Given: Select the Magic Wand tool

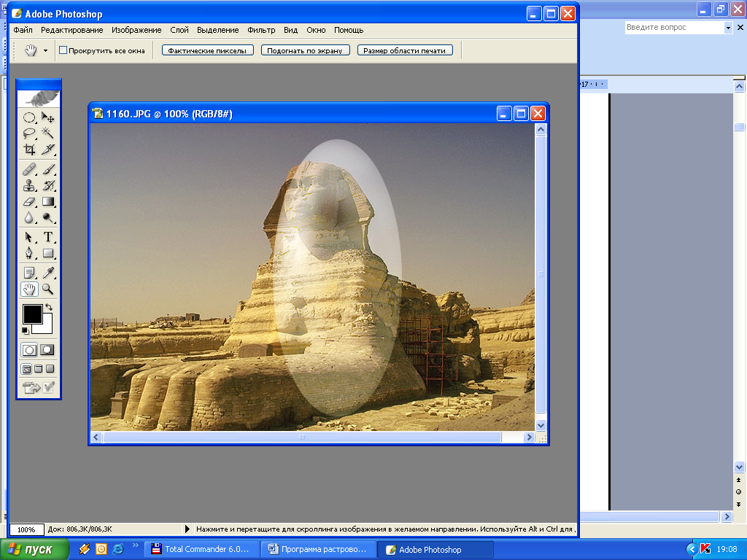Looking at the screenshot, I should (x=47, y=133).
